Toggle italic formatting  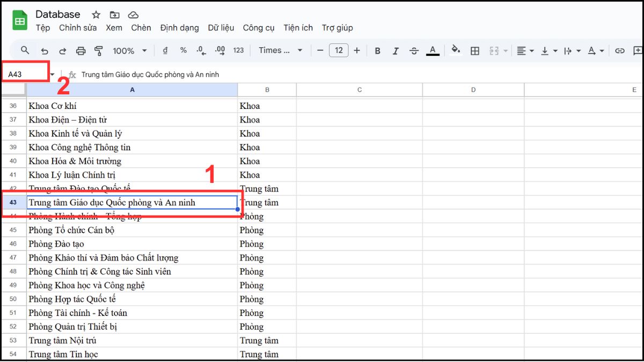click(396, 50)
